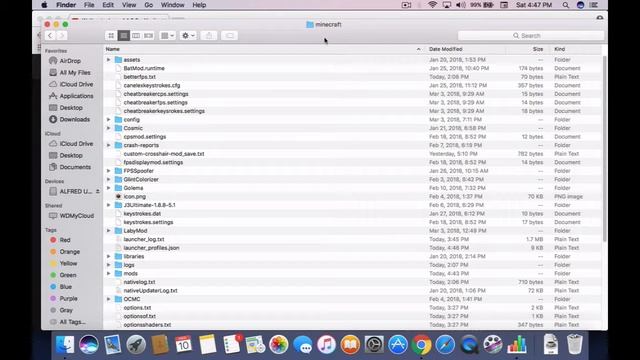Switch to icon view in the toolbar
Viewport: 640px width, 360px height.
click(x=111, y=36)
